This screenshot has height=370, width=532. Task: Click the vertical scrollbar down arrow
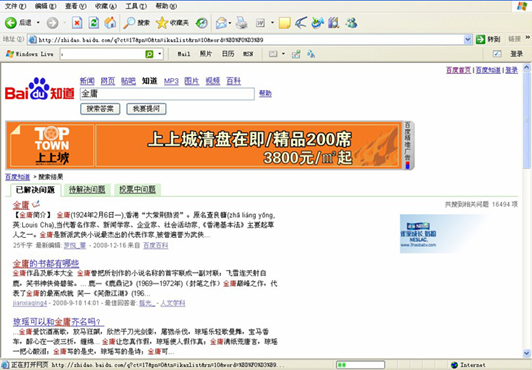[x=527, y=353]
